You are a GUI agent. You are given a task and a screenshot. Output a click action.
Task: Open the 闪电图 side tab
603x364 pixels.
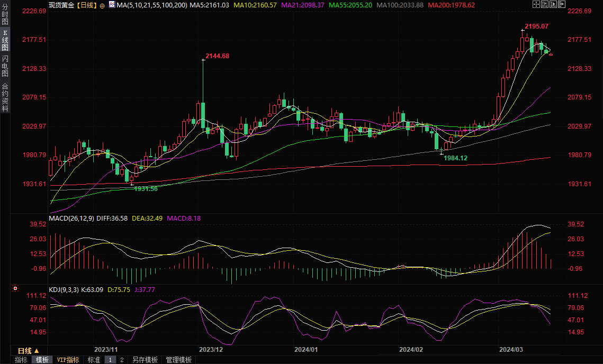(x=5, y=66)
